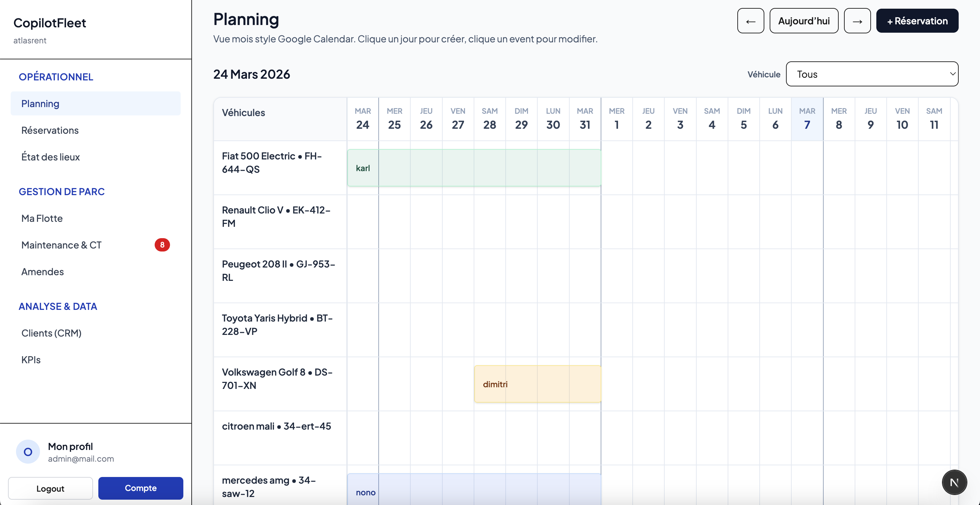The image size is (980, 505).
Task: Open the KPIs page
Action: pyautogui.click(x=31, y=359)
